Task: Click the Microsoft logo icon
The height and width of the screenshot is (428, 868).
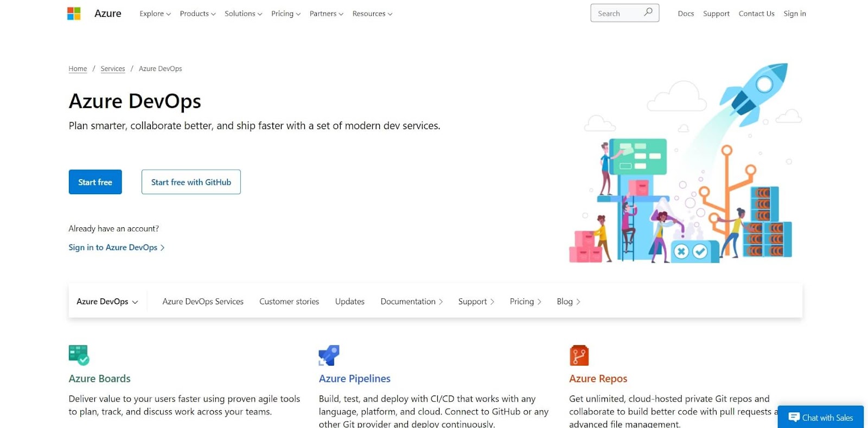Action: (74, 14)
